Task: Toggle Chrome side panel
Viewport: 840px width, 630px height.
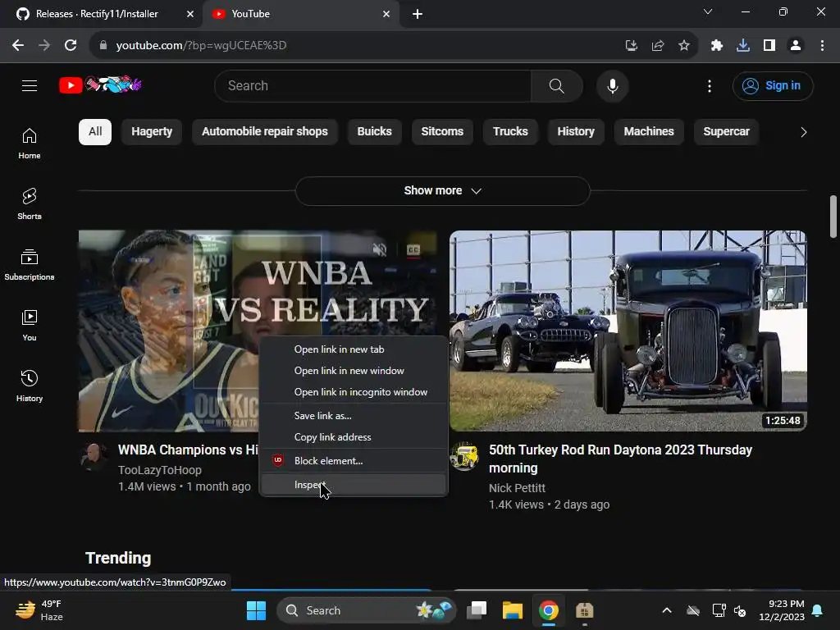Action: [769, 46]
